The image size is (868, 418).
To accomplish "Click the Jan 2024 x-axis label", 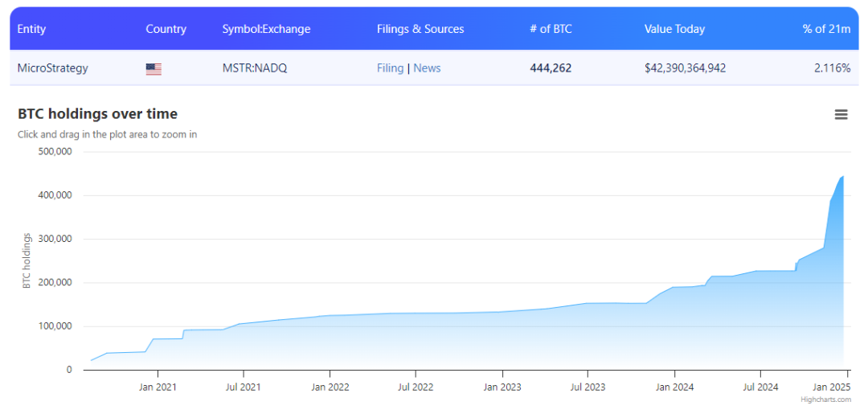I will pos(674,387).
